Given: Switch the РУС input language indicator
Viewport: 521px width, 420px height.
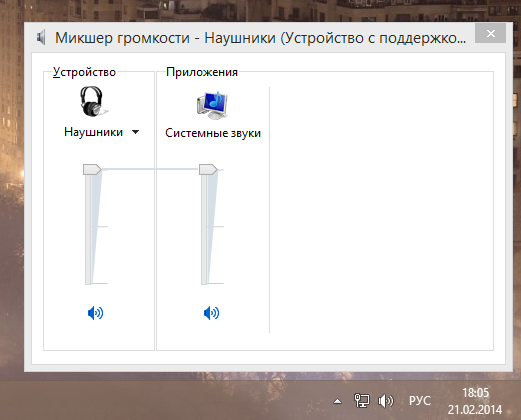Looking at the screenshot, I should pyautogui.click(x=420, y=401).
